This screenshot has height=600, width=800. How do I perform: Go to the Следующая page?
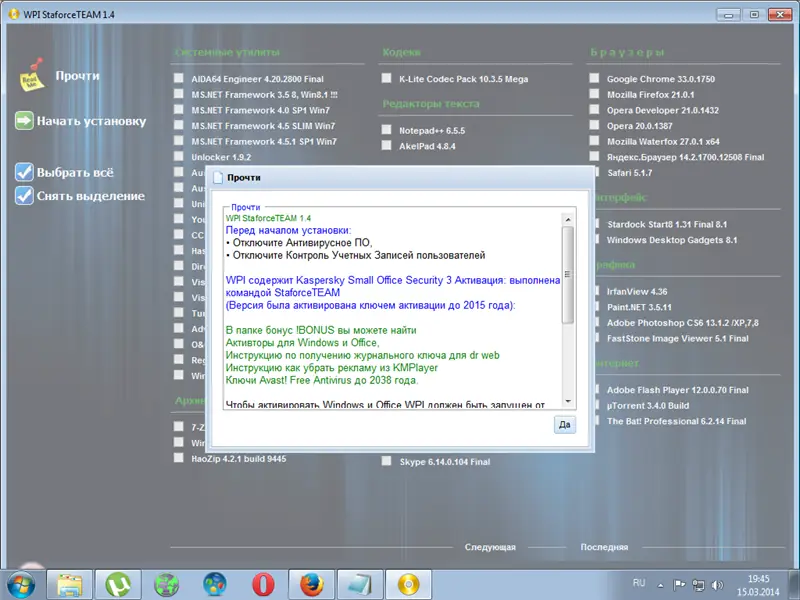coord(490,547)
